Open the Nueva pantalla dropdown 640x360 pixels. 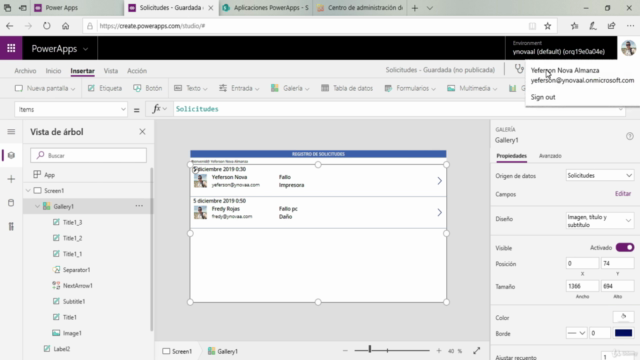45,88
